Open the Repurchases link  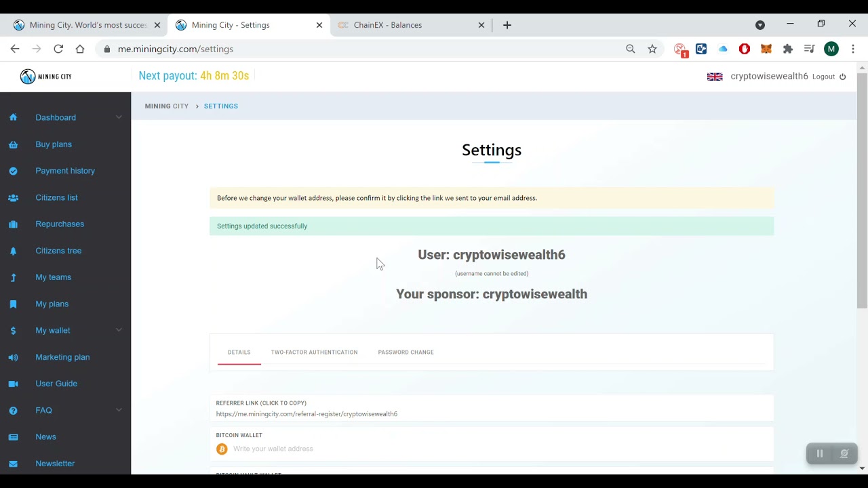point(60,224)
